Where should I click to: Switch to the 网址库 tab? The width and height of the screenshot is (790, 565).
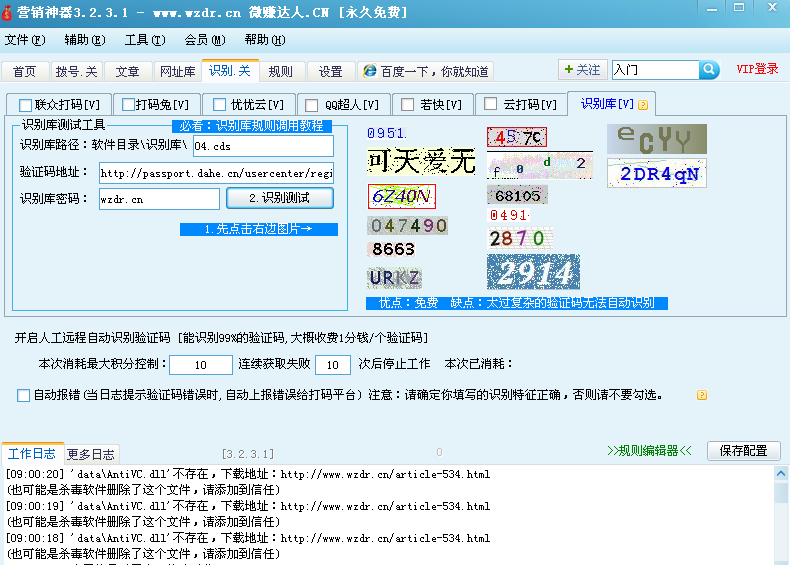178,72
